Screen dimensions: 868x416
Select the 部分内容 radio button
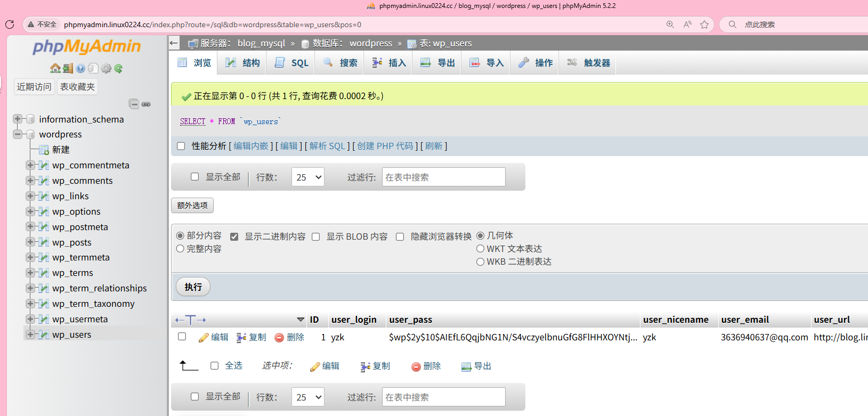[x=180, y=235]
